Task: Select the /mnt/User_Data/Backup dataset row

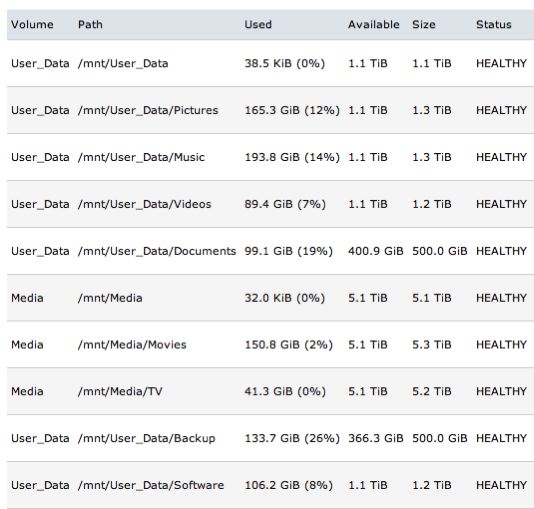Action: coord(270,438)
